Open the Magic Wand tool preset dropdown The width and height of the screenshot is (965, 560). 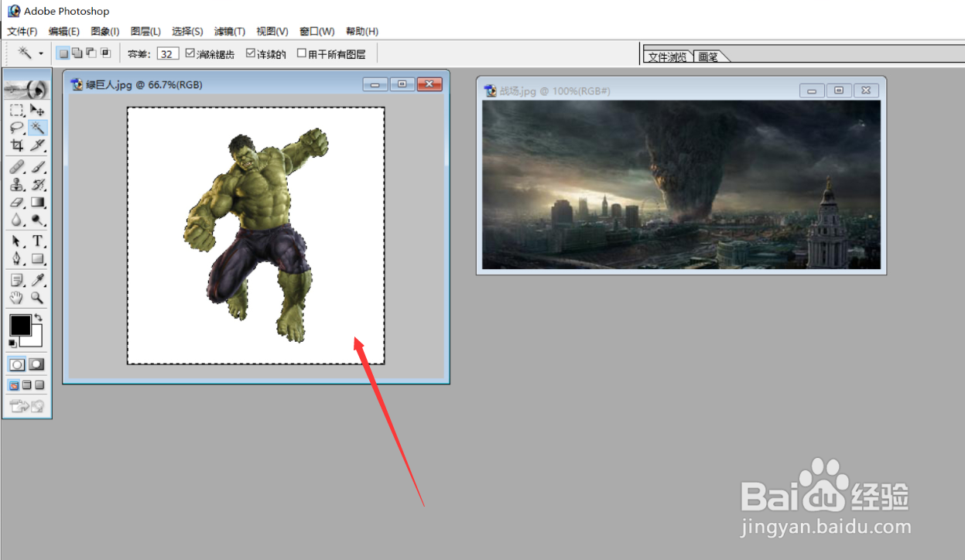(x=41, y=53)
